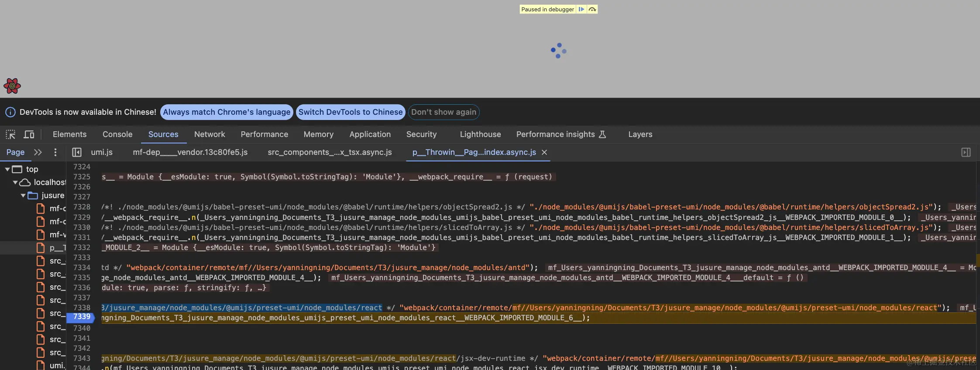
Task: Set breakpoint on line 7328
Action: click(x=82, y=207)
